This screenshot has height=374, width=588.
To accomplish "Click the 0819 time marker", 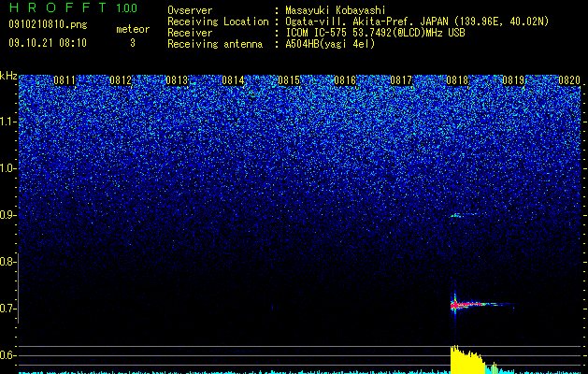I will click(513, 80).
